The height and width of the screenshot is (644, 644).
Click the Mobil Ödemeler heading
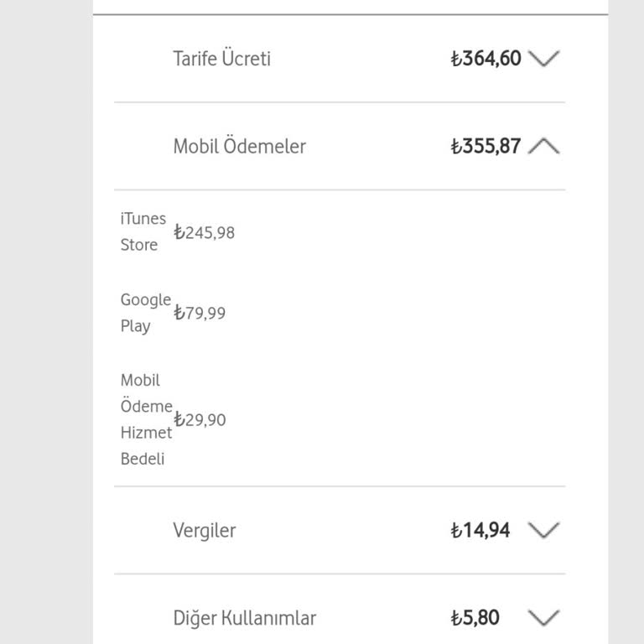coord(239,146)
